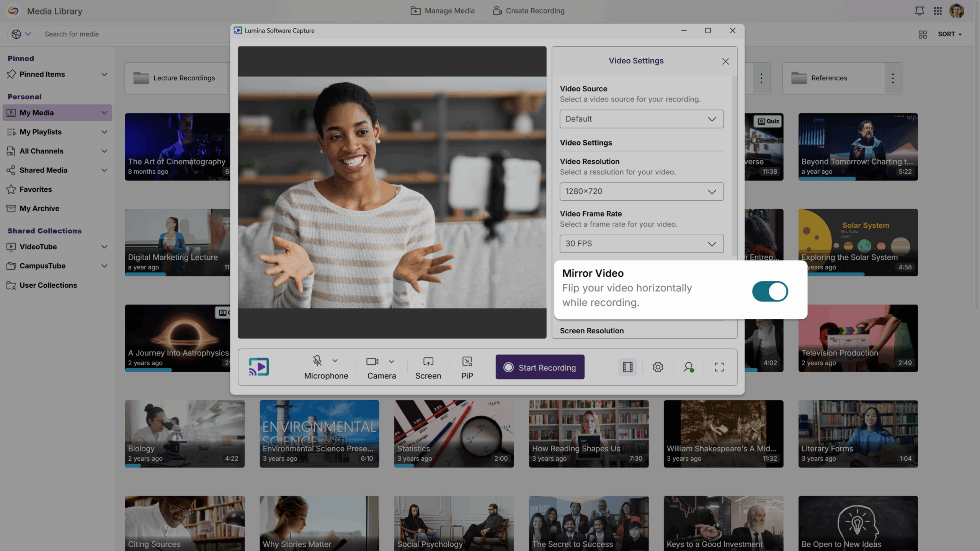Open the Manage Media menu

pyautogui.click(x=443, y=11)
